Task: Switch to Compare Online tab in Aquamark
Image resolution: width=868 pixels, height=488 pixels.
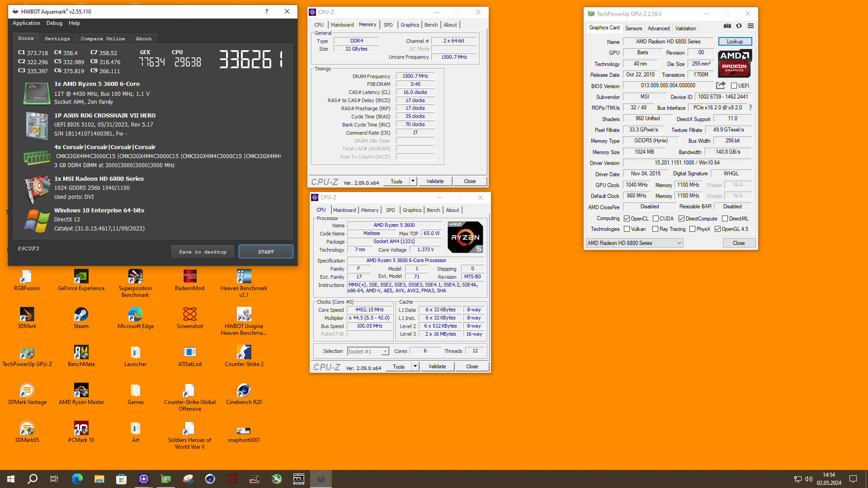Action: [x=103, y=39]
